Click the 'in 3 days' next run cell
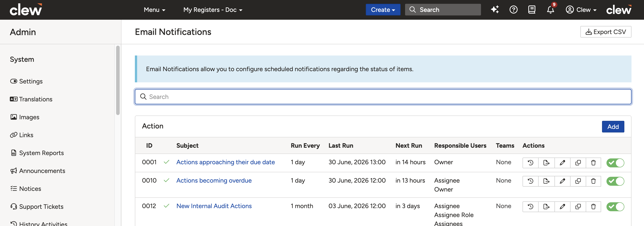This screenshot has width=644, height=226. (408, 206)
